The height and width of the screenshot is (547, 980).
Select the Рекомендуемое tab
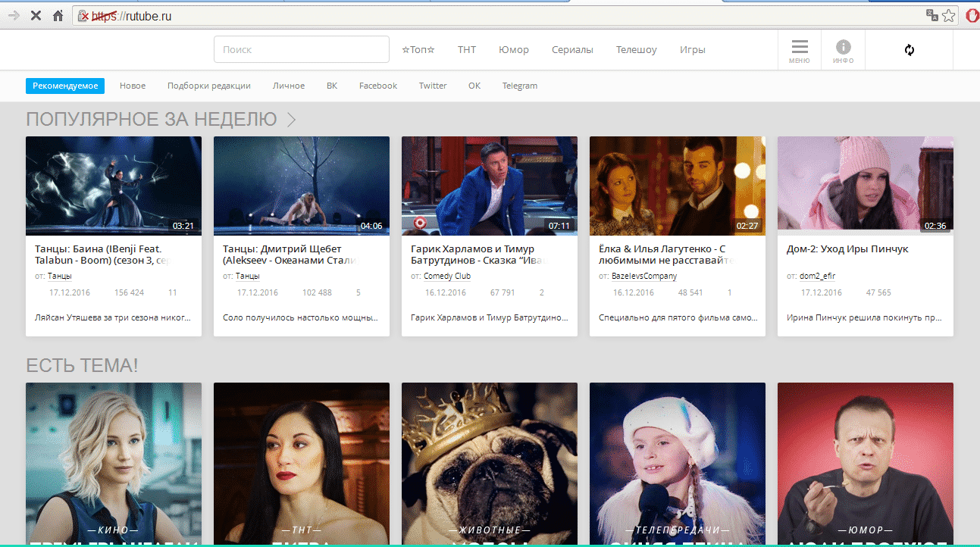tap(65, 86)
